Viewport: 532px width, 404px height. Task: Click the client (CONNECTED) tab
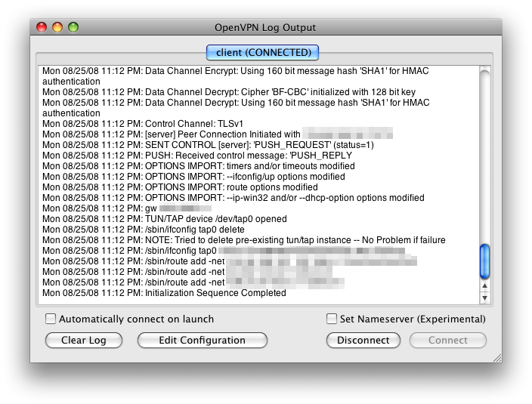point(262,53)
